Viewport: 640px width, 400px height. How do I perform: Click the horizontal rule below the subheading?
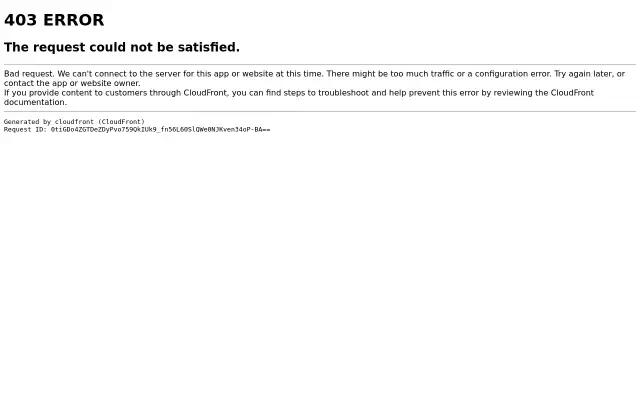(320, 64)
